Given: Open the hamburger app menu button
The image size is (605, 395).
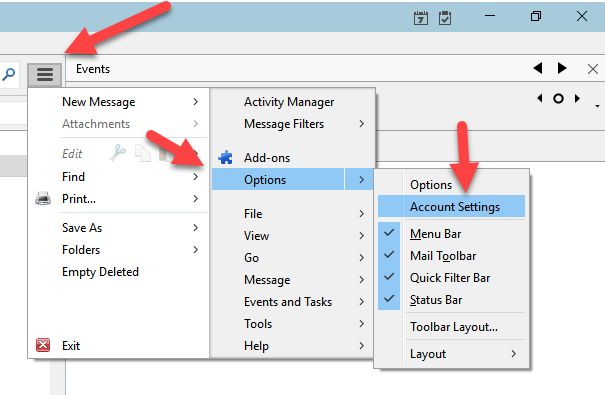Looking at the screenshot, I should [x=45, y=74].
